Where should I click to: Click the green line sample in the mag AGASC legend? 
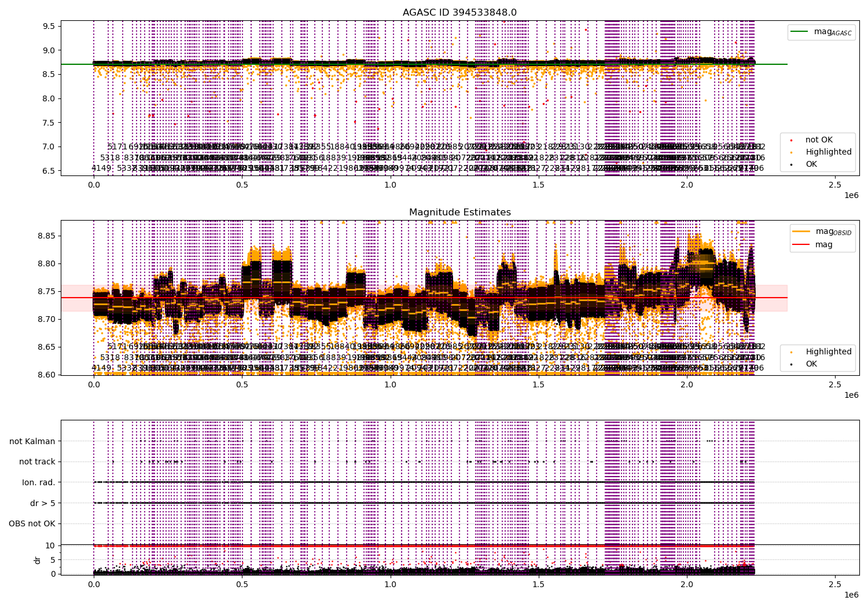pos(800,31)
